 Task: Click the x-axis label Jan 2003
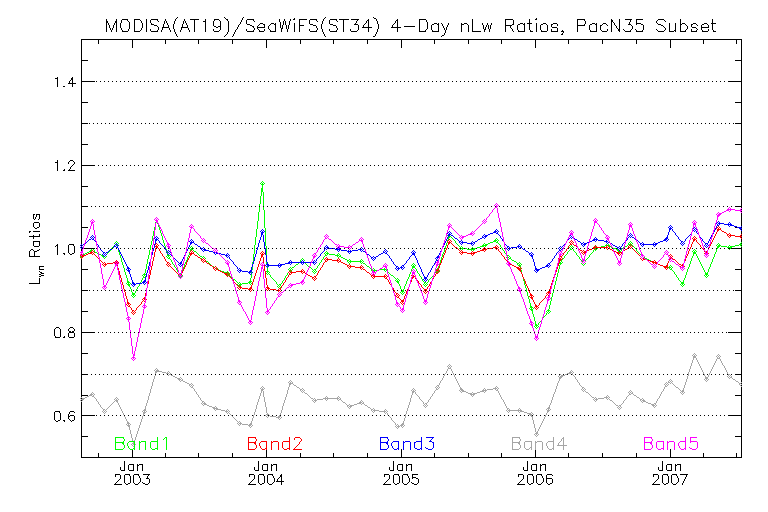pos(132,473)
